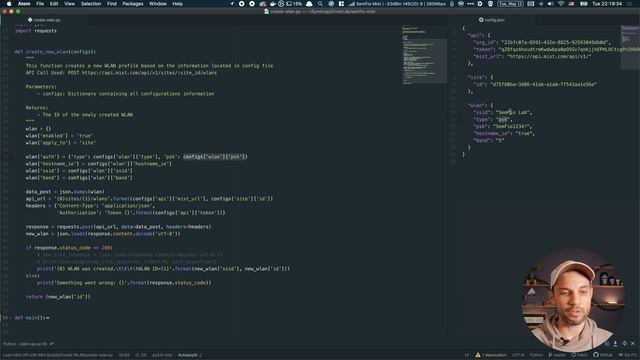Close the bottom output panel
The height and width of the screenshot is (360, 640).
pos(633,344)
